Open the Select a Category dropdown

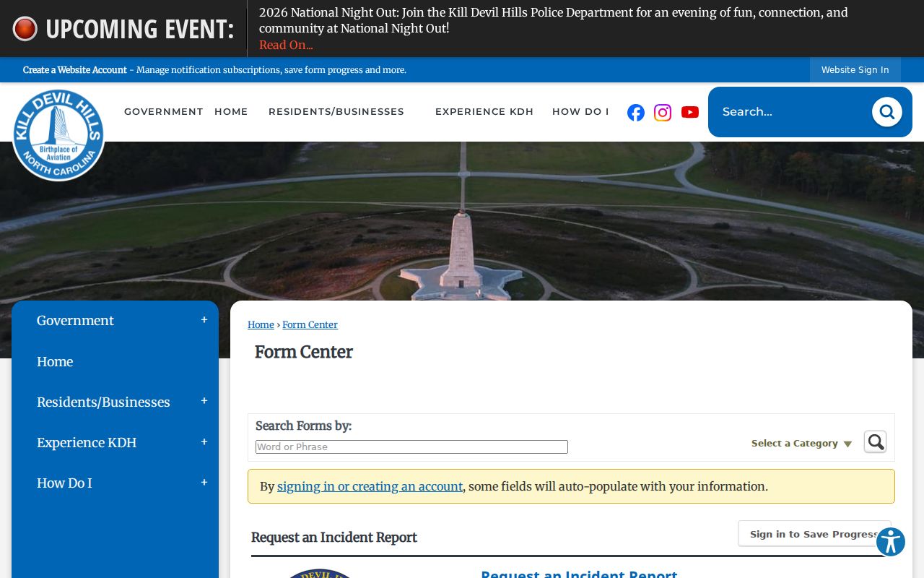pyautogui.click(x=801, y=444)
